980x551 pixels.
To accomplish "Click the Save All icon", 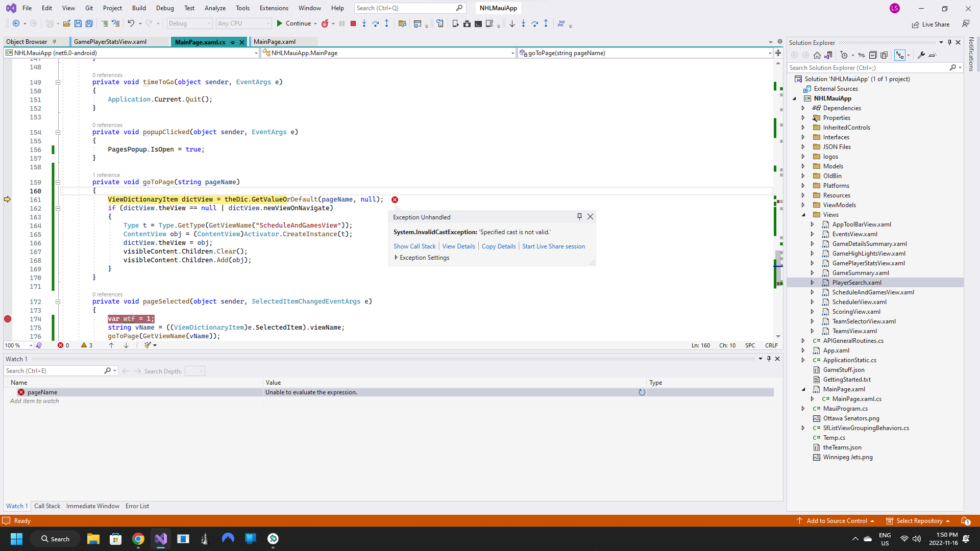I will coord(89,23).
